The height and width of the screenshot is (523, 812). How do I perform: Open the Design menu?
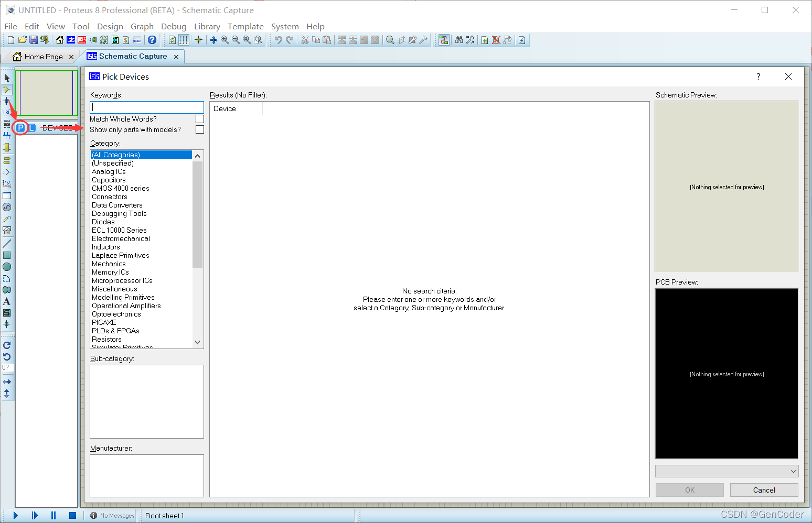pos(110,26)
